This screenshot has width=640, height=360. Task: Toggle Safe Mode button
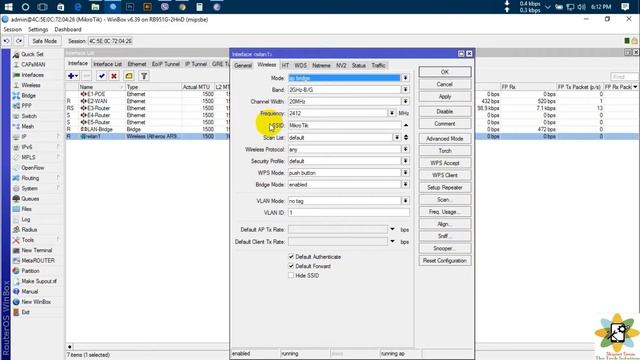[44, 41]
